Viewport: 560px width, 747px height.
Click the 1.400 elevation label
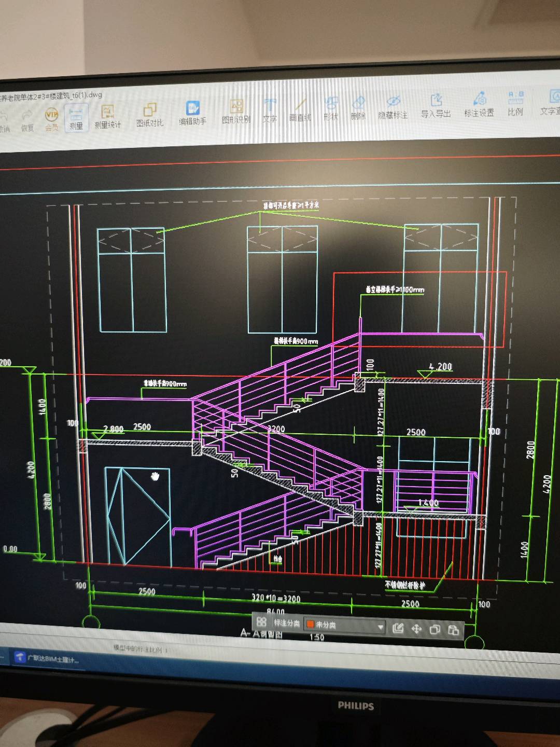tap(428, 503)
